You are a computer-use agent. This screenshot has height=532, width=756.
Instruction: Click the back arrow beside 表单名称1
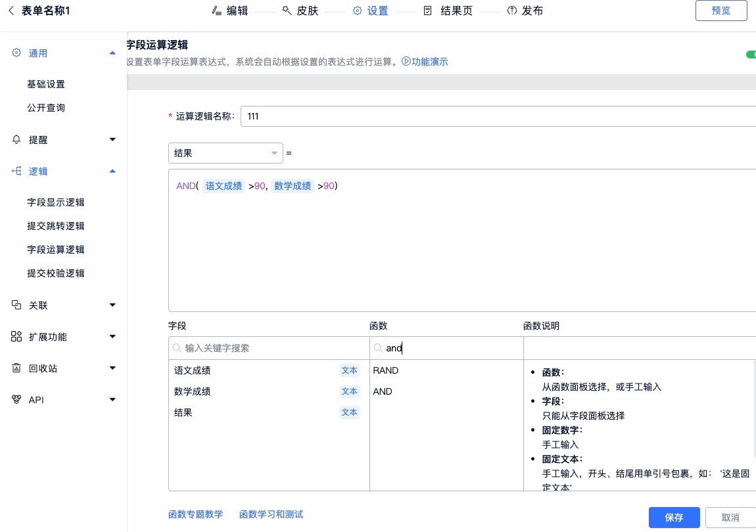tap(11, 11)
